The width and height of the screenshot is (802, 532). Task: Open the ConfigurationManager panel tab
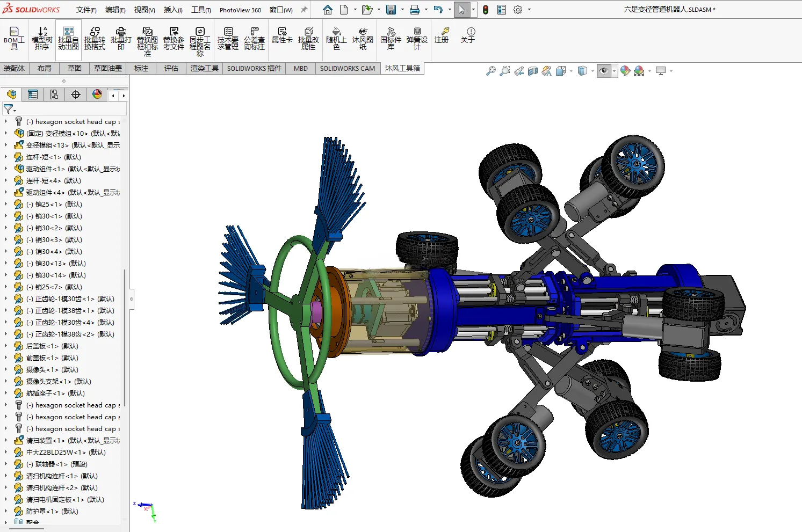54,94
